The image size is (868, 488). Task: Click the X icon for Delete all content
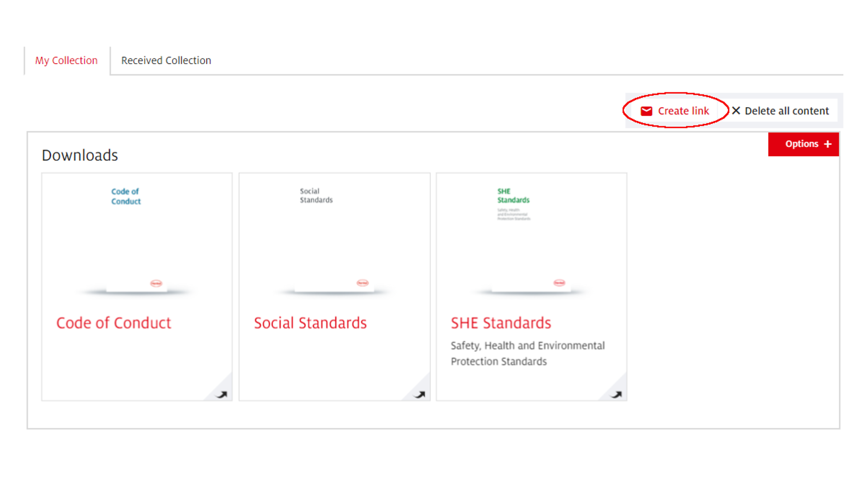[736, 111]
